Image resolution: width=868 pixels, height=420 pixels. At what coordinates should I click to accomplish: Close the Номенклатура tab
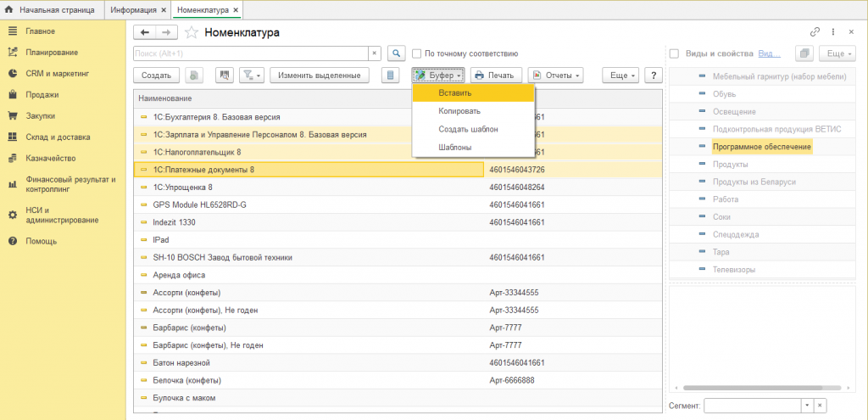[x=236, y=10]
